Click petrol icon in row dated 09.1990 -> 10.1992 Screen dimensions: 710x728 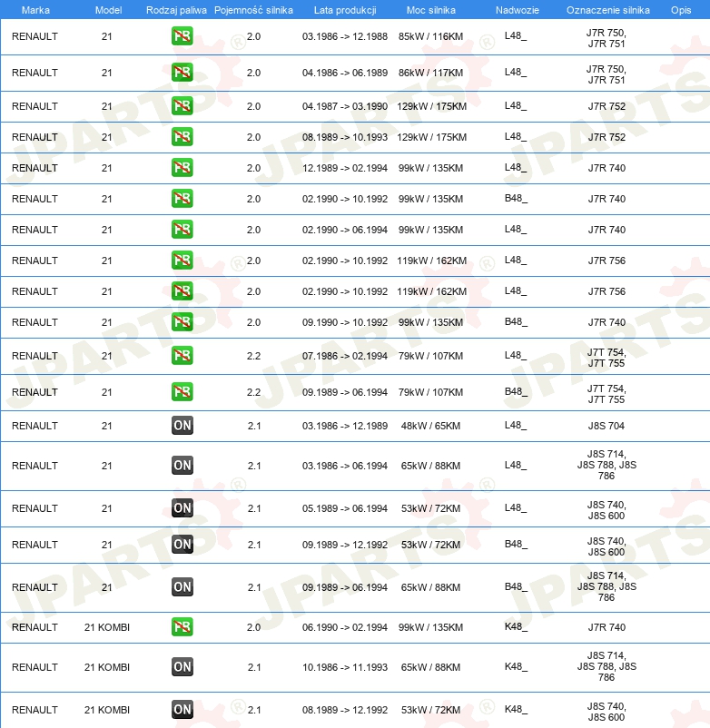click(x=182, y=321)
